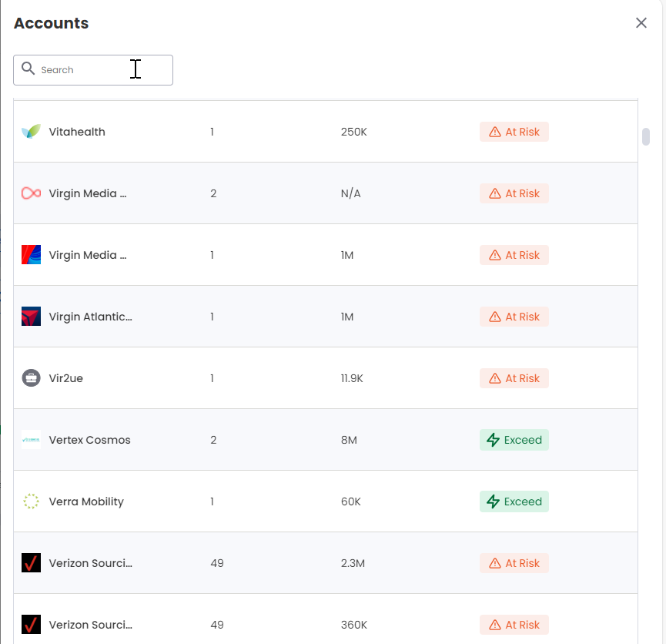Screen dimensions: 666x644
Task: Close the Accounts panel
Action: [641, 23]
